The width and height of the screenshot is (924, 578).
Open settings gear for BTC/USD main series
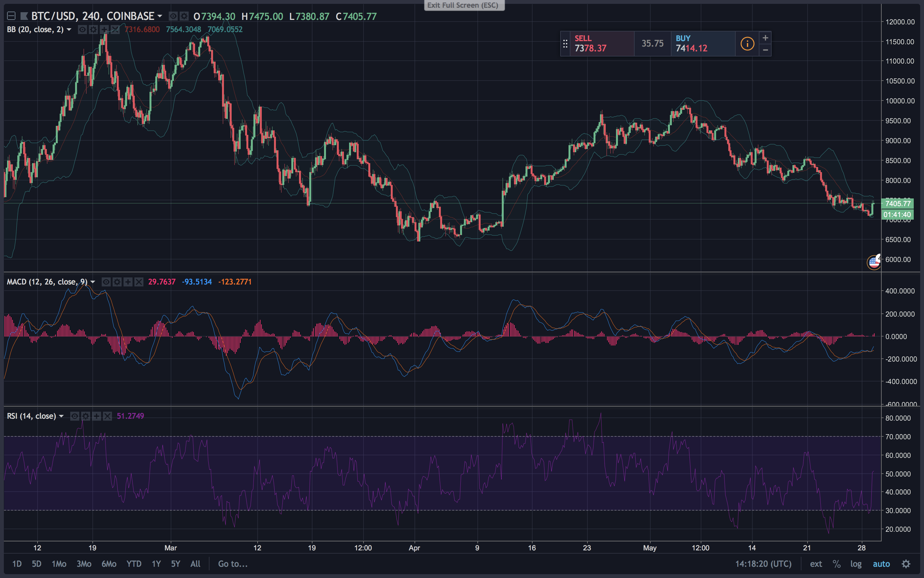(184, 16)
